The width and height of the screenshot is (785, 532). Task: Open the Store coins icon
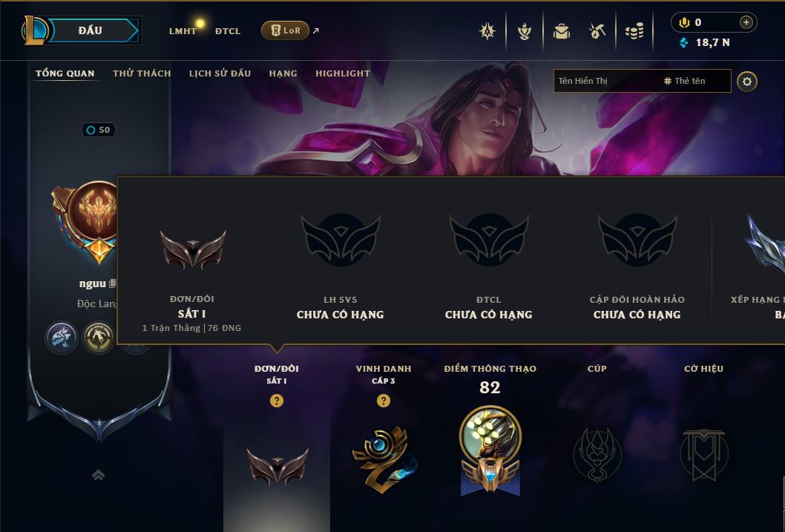coord(634,31)
